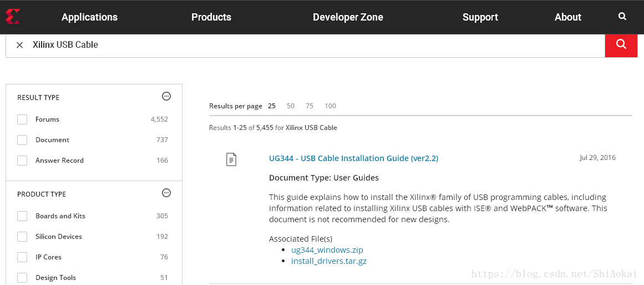The width and height of the screenshot is (644, 285).
Task: Click the 'Associated File(s)' label
Action: [301, 239]
